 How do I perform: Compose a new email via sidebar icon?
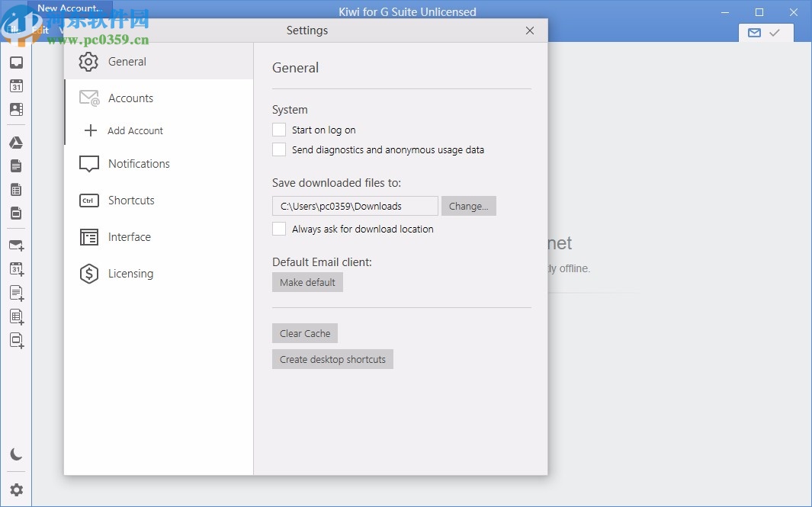tap(16, 245)
